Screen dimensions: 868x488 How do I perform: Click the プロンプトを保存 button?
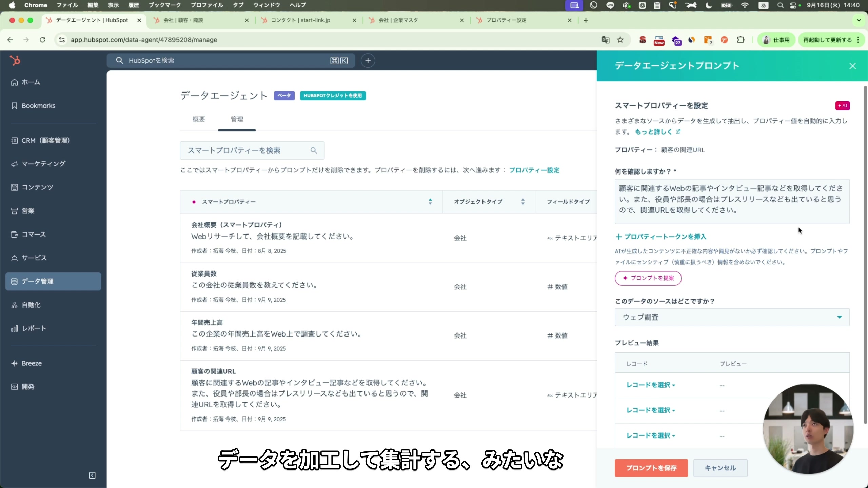pos(651,468)
